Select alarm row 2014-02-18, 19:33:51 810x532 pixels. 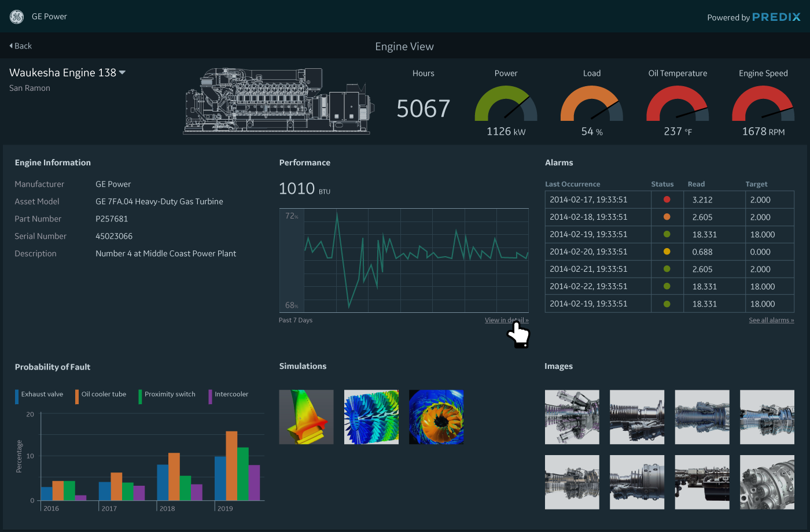coord(669,217)
